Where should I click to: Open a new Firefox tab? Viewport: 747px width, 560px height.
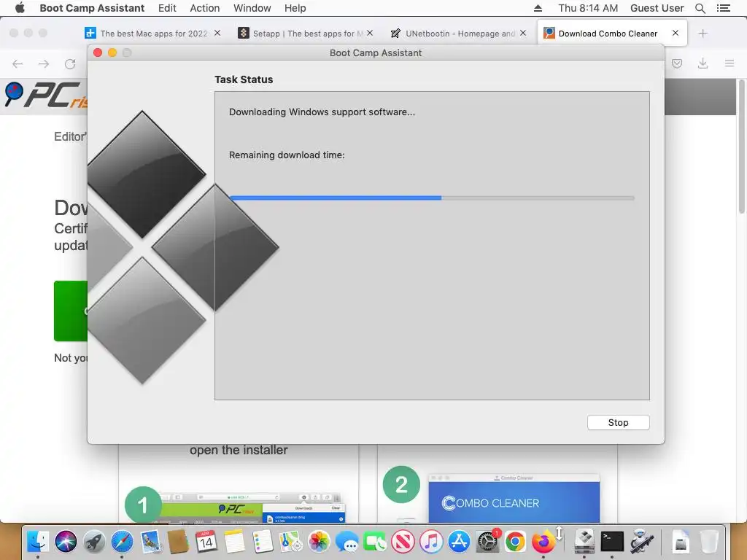(703, 34)
